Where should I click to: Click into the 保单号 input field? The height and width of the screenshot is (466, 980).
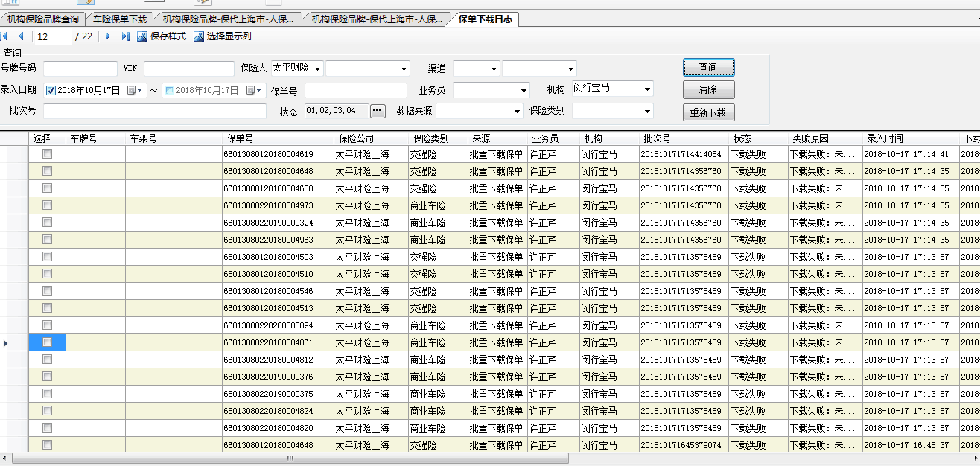click(356, 90)
